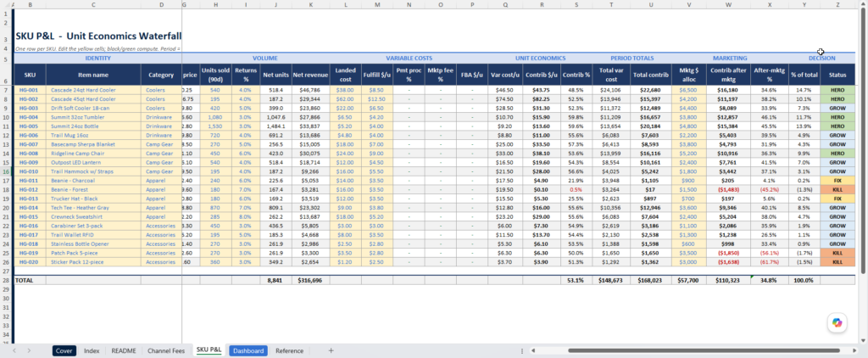
Task: Switch to the Channel Fees tab
Action: coord(166,351)
